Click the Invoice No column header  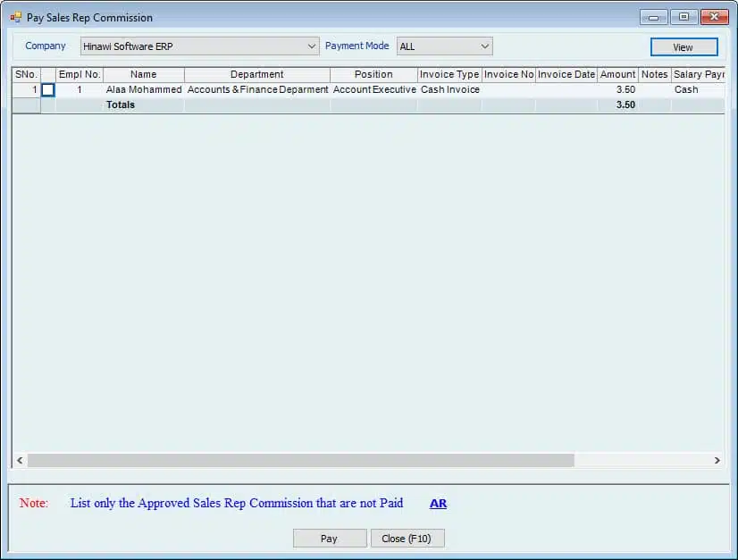[508, 74]
